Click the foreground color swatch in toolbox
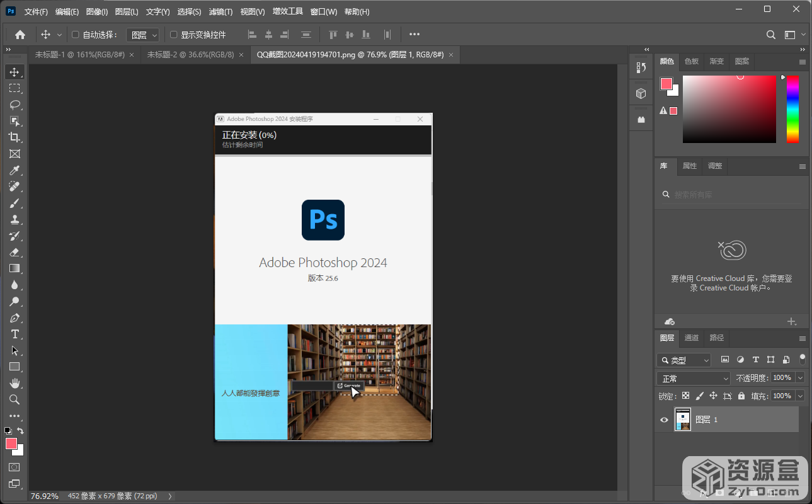 tap(11, 444)
